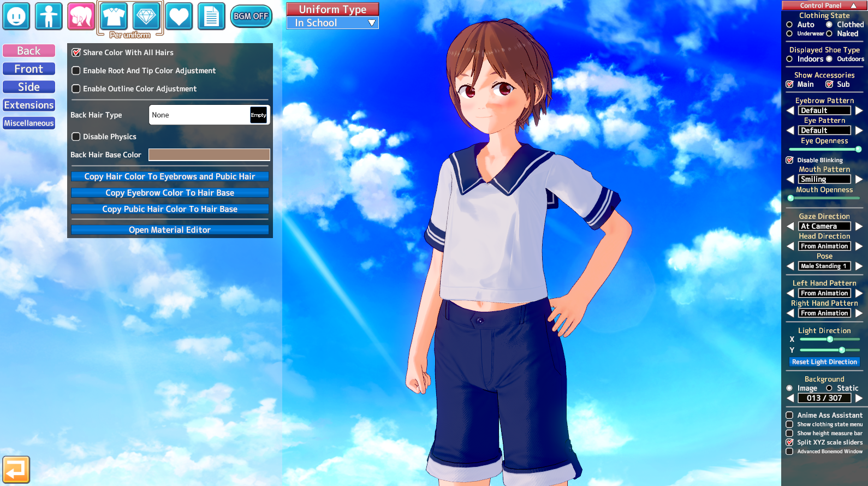Go to previous Background image

(x=790, y=398)
